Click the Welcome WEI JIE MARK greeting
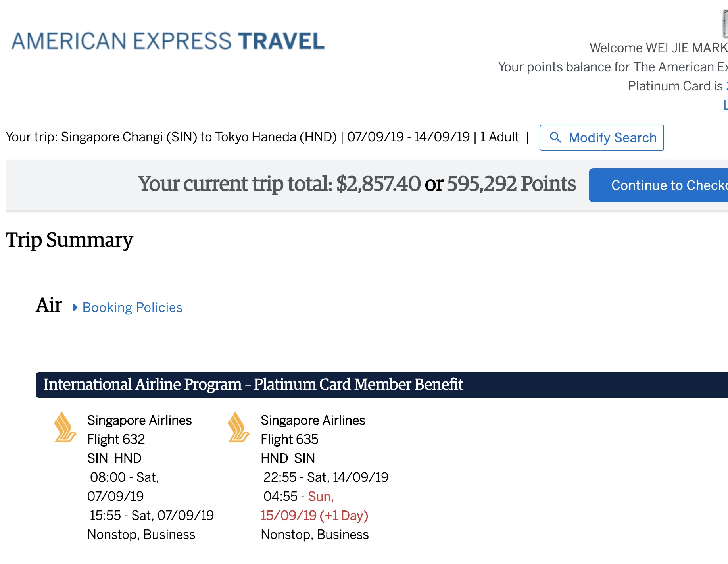Image resolution: width=728 pixels, height=564 pixels. pos(659,48)
